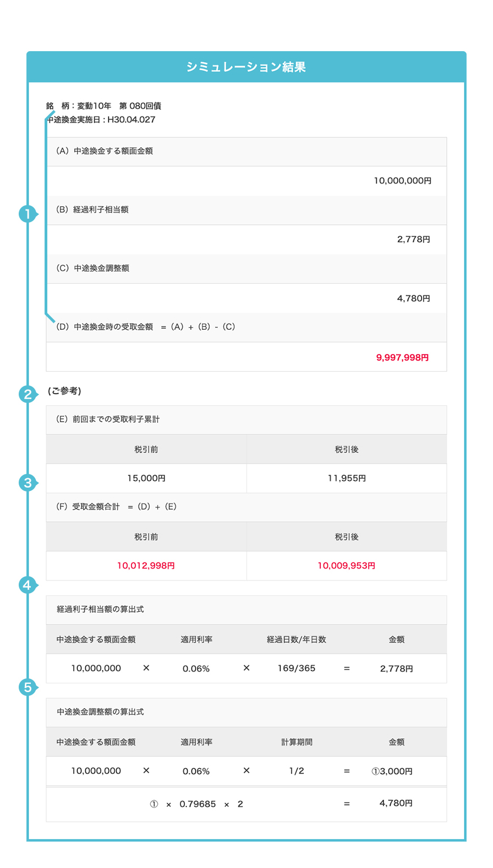Select the circled number 3 marker

pyautogui.click(x=27, y=483)
